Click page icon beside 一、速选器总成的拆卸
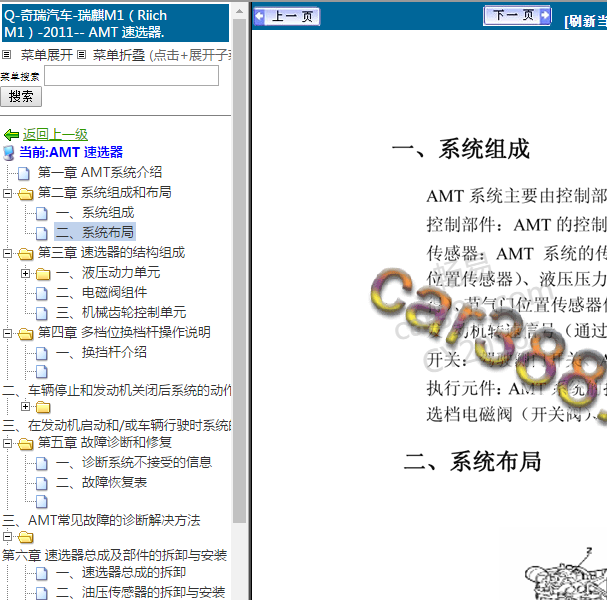This screenshot has width=607, height=600. point(42,574)
